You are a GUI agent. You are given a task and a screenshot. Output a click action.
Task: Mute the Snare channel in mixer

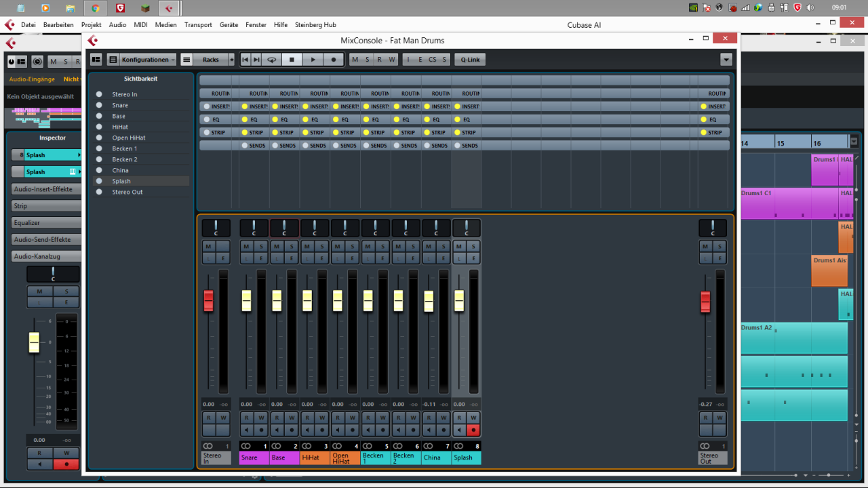click(x=246, y=247)
